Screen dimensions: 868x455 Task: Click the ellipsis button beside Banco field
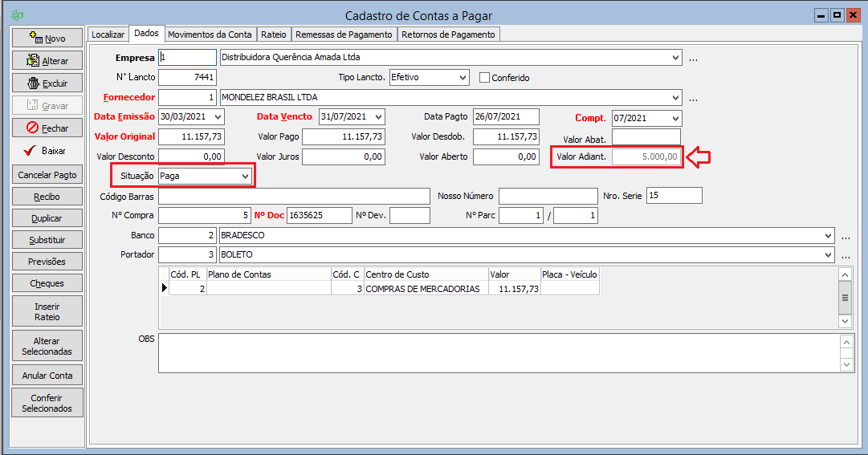coord(846,236)
